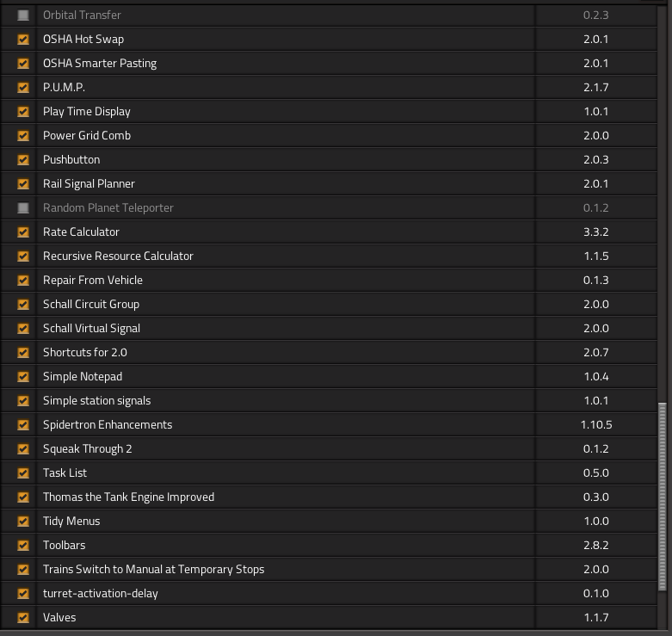Select the Rail Signal Planner name

[89, 183]
